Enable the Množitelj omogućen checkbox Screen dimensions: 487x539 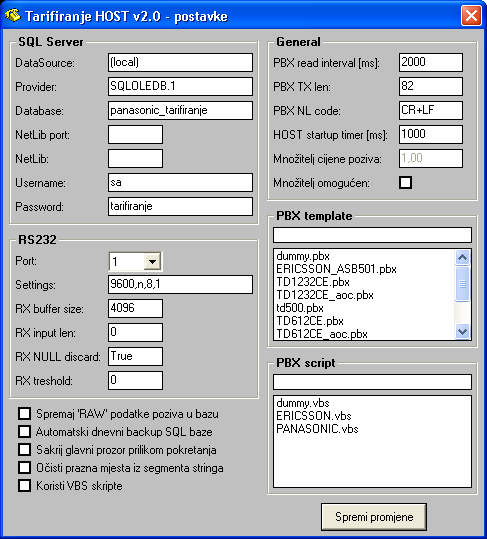coord(406,183)
